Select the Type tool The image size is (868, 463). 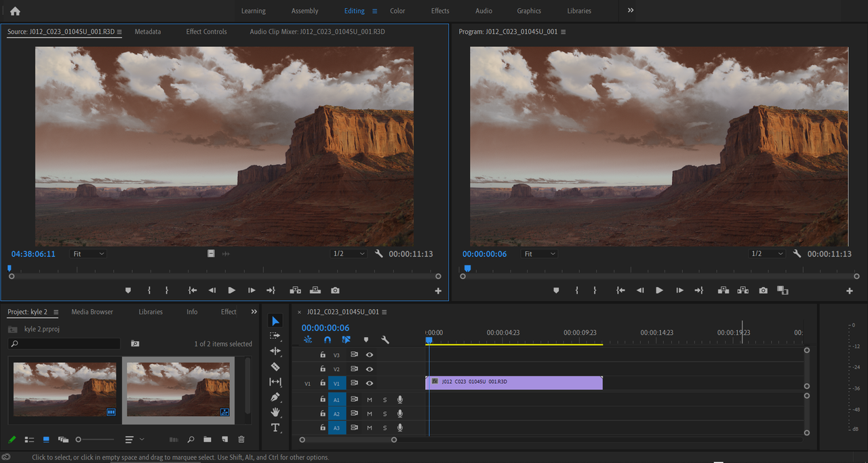(275, 428)
